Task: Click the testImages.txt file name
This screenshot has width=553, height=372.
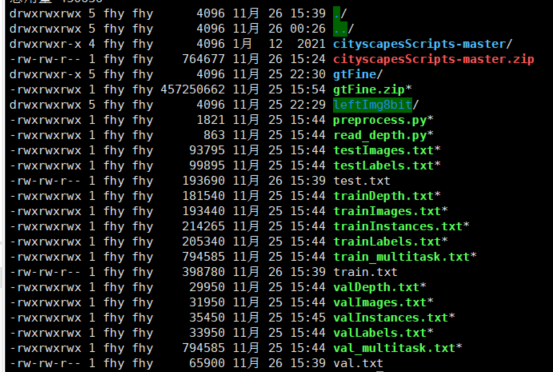Action: click(383, 150)
